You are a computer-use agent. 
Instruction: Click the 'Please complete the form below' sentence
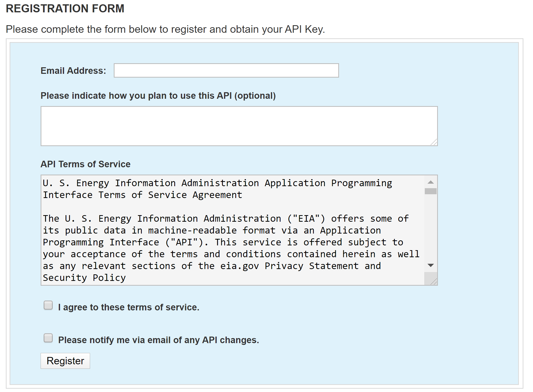tap(165, 29)
